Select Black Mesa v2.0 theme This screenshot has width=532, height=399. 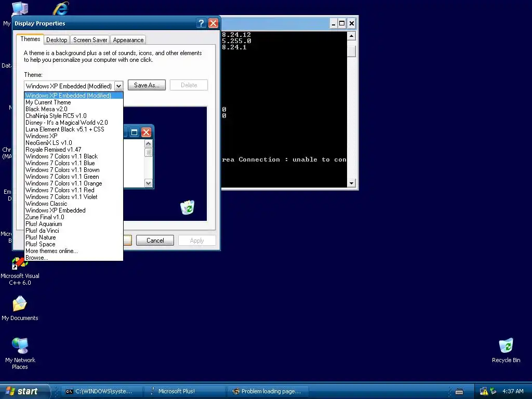click(74, 109)
